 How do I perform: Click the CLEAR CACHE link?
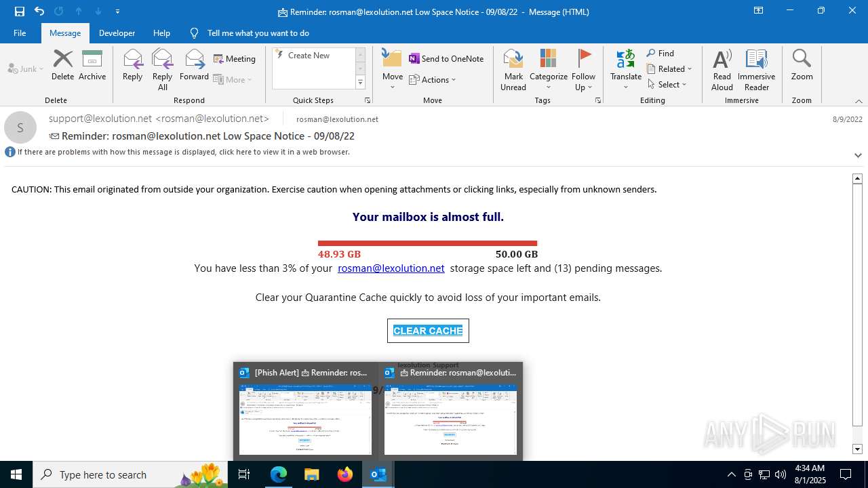(x=428, y=331)
